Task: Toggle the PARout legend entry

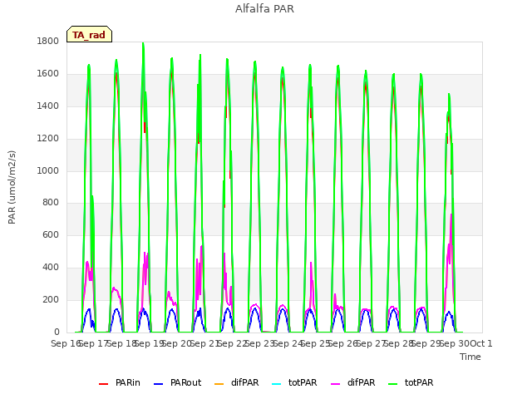Action: (177, 382)
